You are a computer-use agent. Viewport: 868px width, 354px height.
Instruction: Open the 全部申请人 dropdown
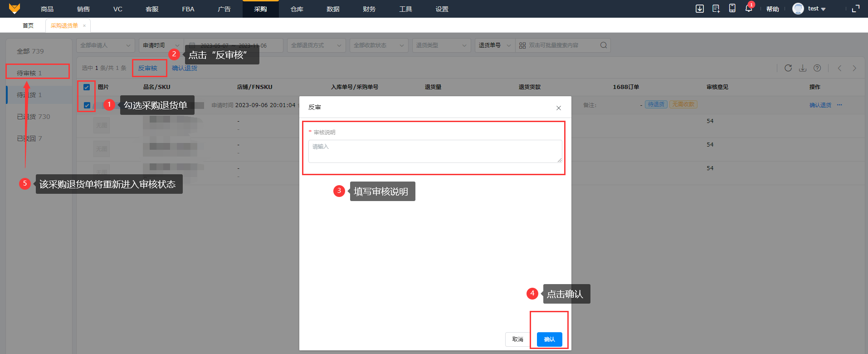pos(105,45)
